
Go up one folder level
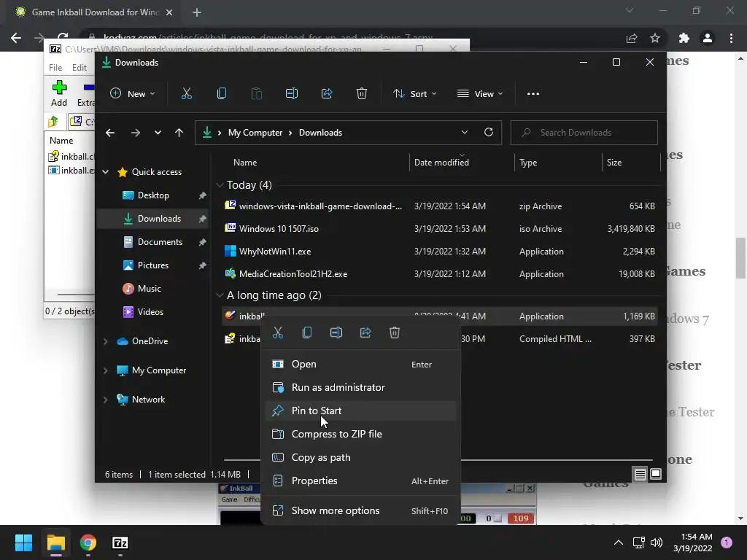click(x=179, y=133)
